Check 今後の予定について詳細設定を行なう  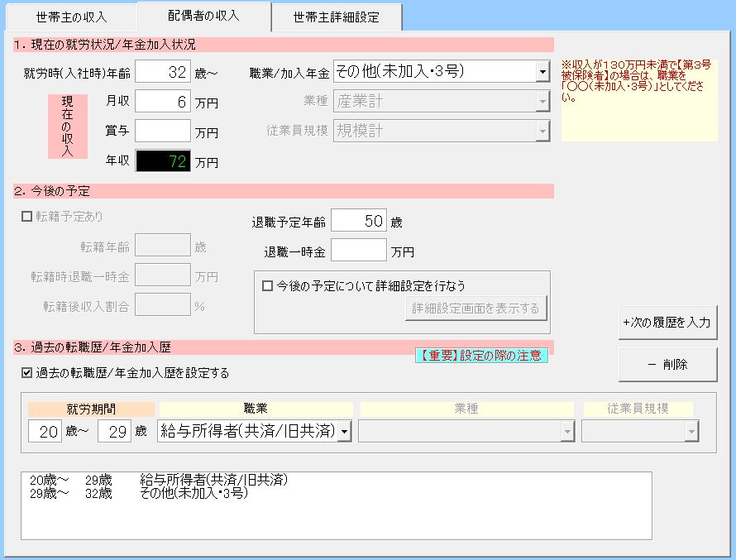(267, 286)
